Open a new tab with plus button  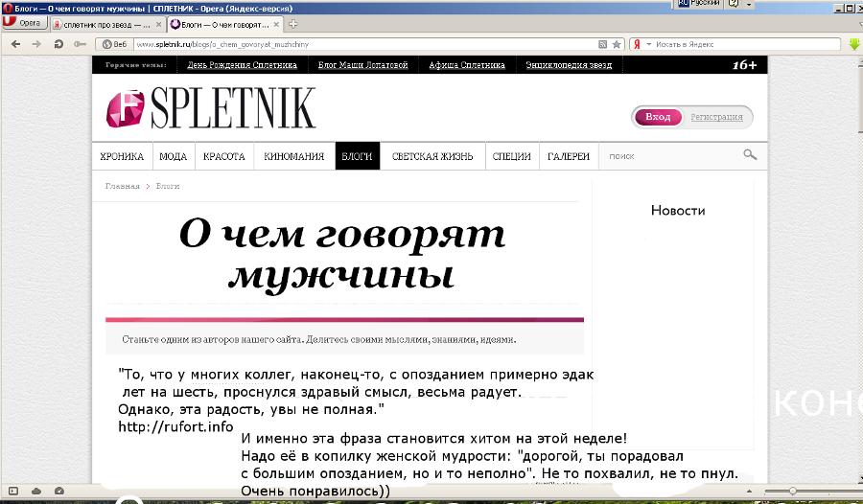(x=293, y=24)
